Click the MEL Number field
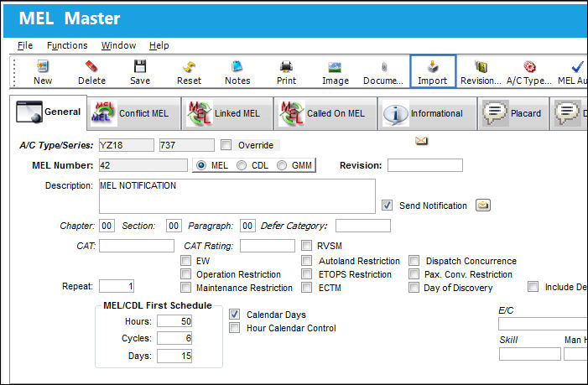 (143, 165)
